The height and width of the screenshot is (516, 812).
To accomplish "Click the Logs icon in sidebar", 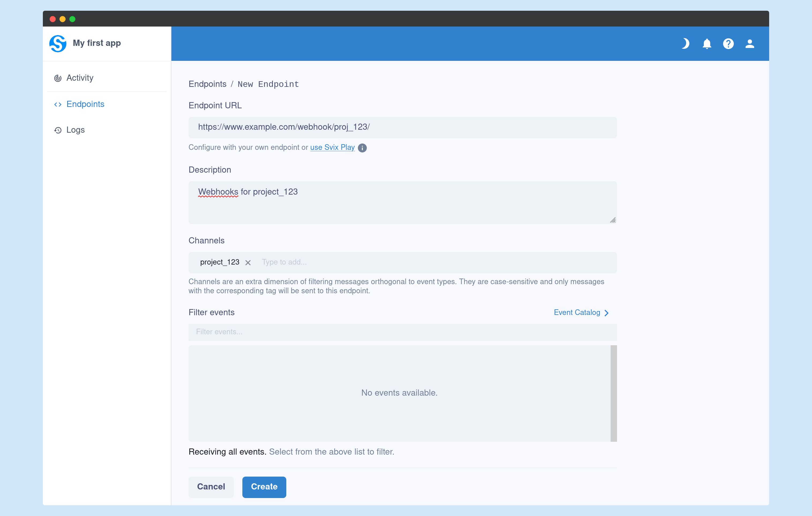I will 57,130.
